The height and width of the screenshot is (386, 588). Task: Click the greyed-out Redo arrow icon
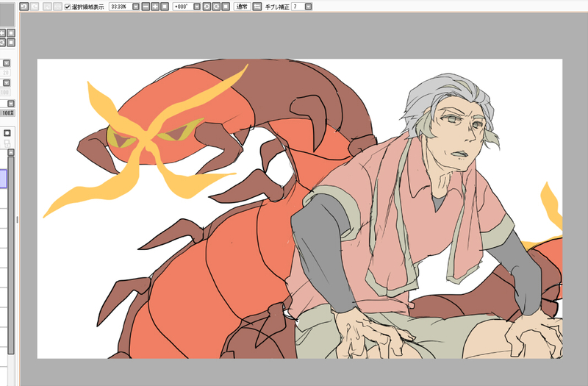[x=35, y=7]
